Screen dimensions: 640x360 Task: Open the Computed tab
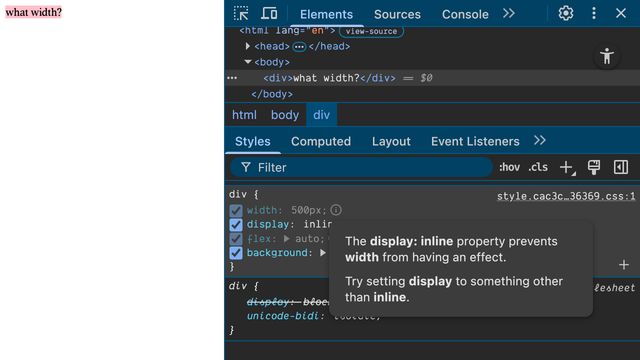point(321,141)
